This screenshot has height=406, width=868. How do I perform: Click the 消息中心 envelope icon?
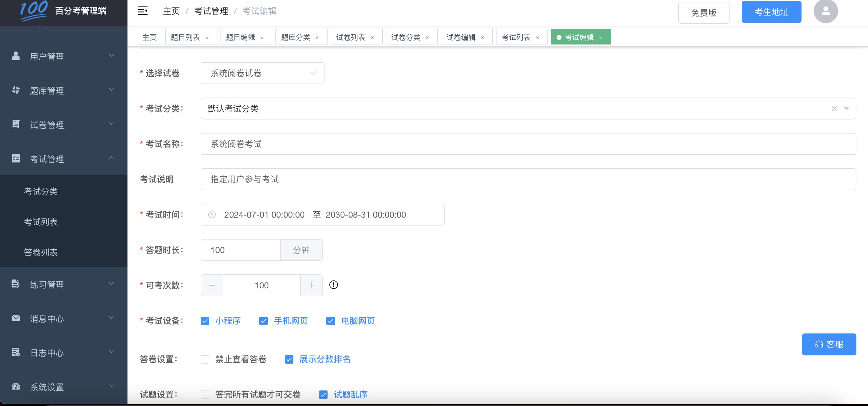(16, 318)
